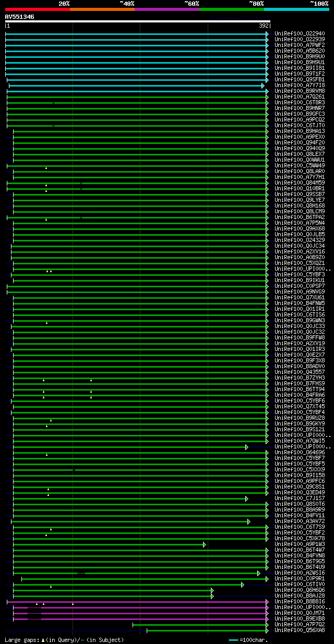
Task: Open hit UniRef100_A7QWI5
Action: 300,441
